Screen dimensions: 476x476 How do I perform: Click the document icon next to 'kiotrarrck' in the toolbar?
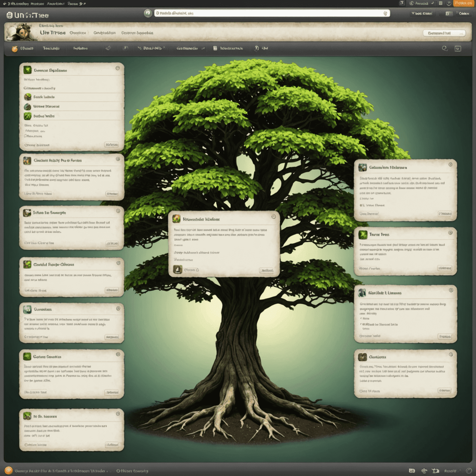pyautogui.click(x=215, y=48)
